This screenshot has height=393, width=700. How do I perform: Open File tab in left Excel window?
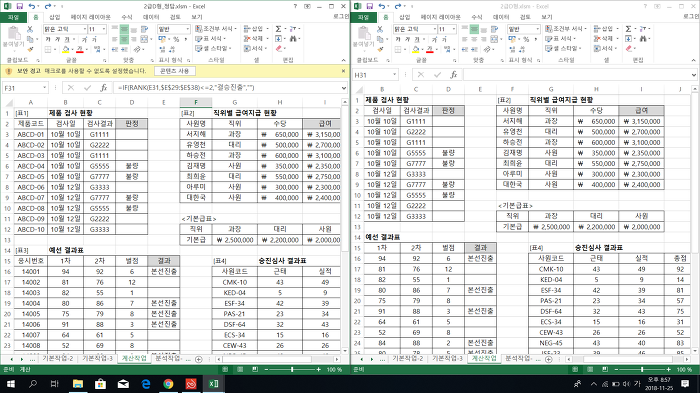click(x=13, y=17)
